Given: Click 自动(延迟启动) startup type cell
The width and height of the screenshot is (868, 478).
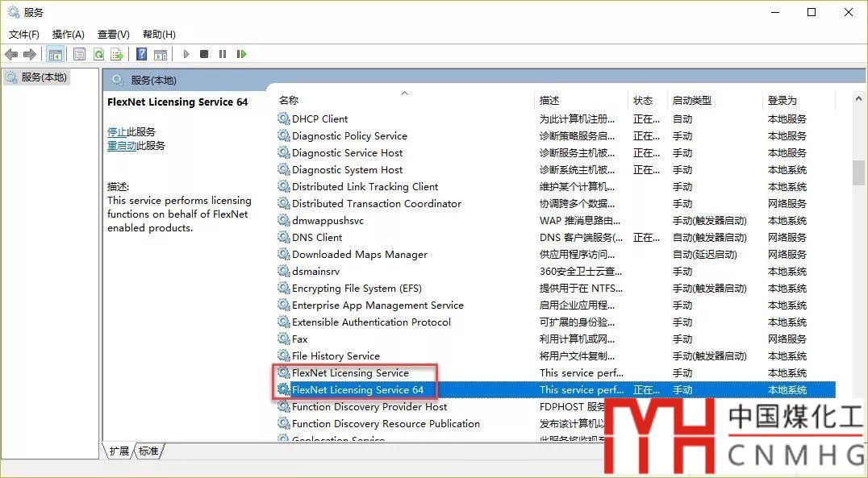Looking at the screenshot, I should (x=705, y=255).
